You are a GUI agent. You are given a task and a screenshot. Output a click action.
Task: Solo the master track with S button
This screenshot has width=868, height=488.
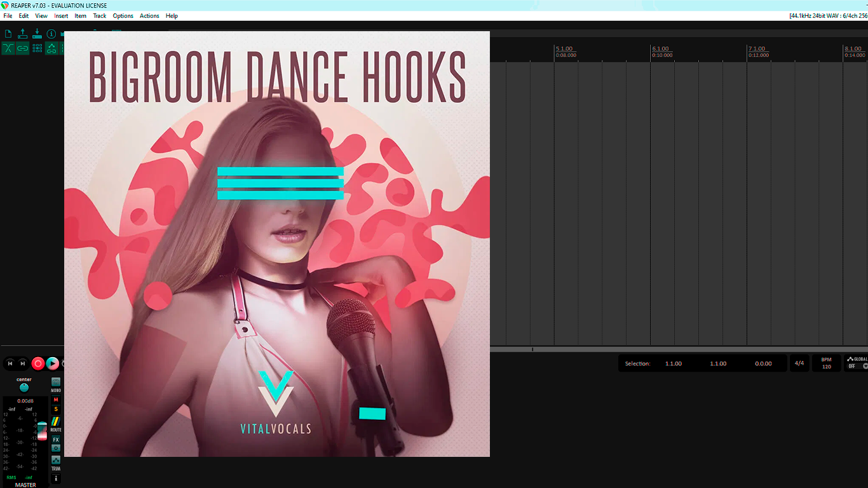pyautogui.click(x=56, y=409)
